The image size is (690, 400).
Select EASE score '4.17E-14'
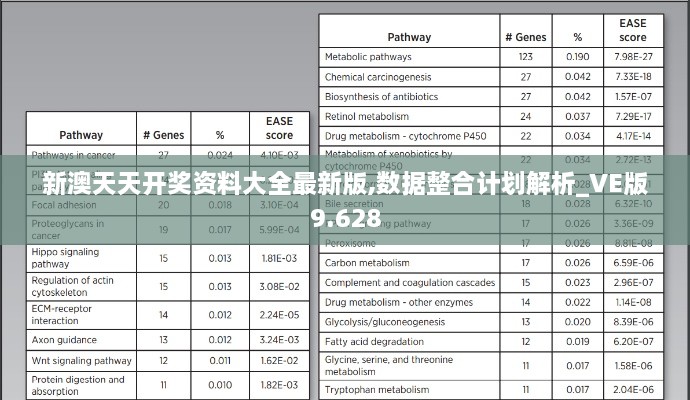click(x=633, y=136)
